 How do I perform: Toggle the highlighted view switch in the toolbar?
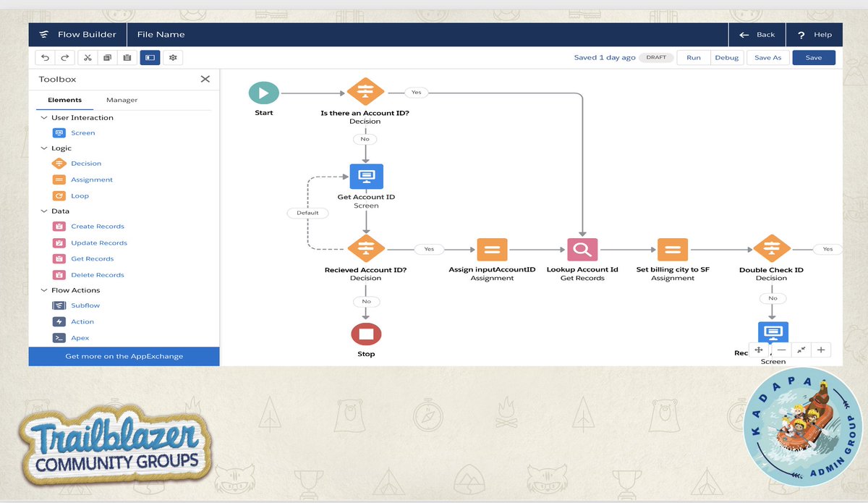coord(150,57)
